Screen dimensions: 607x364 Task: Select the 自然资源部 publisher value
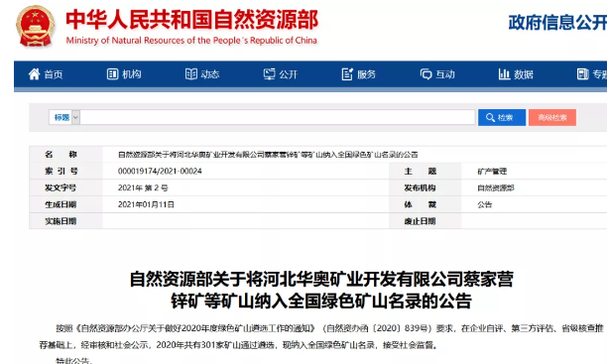(x=496, y=187)
